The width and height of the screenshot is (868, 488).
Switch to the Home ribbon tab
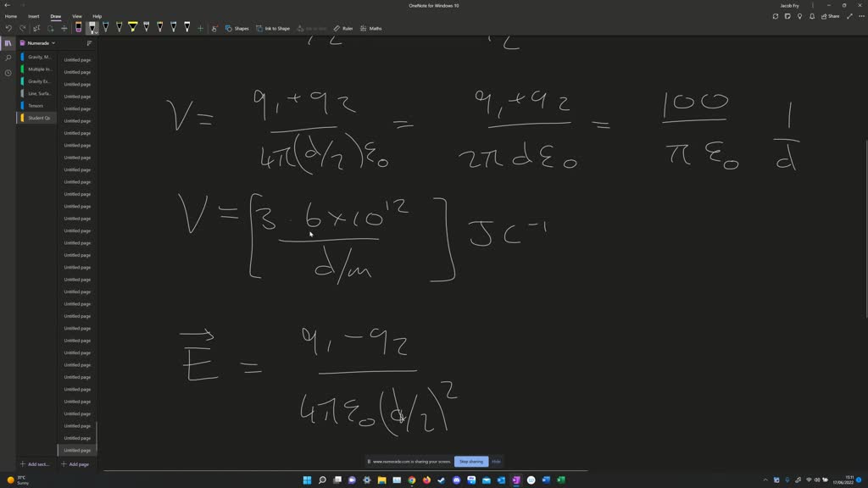pyautogui.click(x=11, y=15)
